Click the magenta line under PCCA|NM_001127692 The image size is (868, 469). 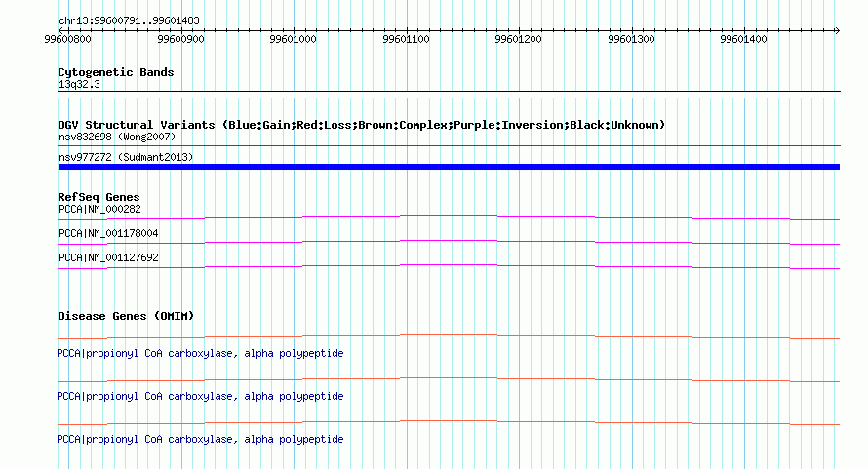pos(449,266)
